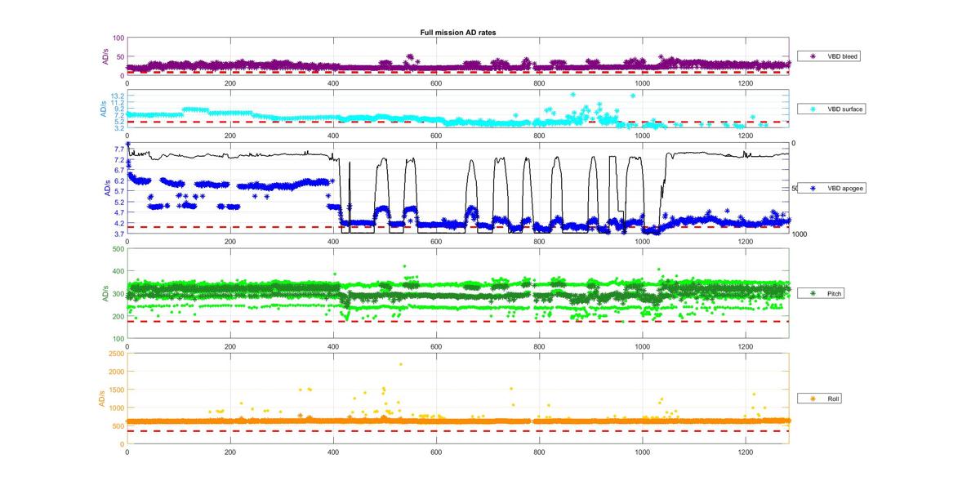Select the "Pitch" legend label
980x499 pixels.
[835, 292]
